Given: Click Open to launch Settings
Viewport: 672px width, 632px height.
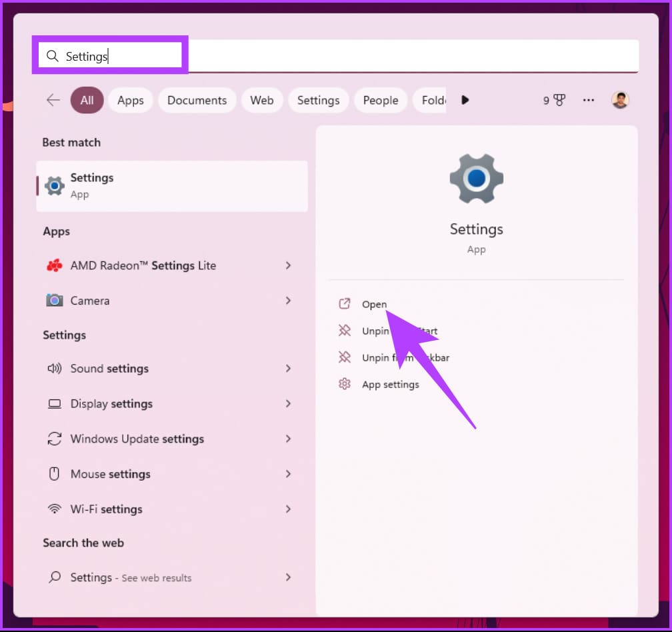Looking at the screenshot, I should pyautogui.click(x=374, y=304).
